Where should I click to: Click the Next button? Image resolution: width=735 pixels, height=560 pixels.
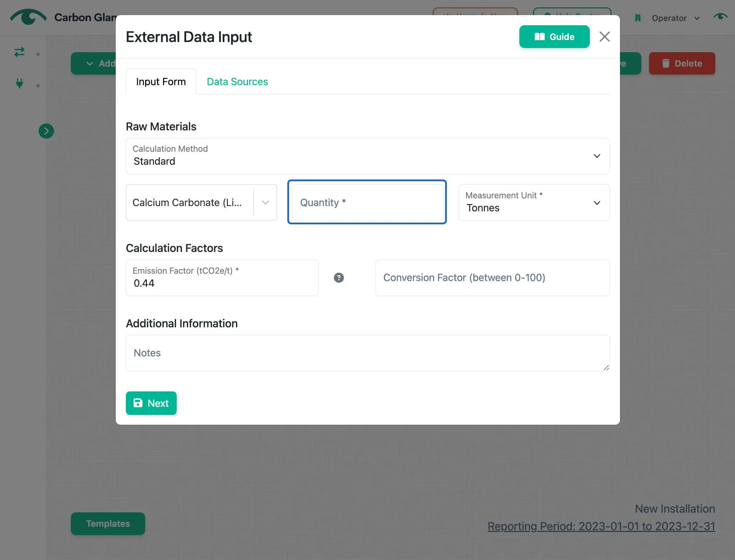151,403
